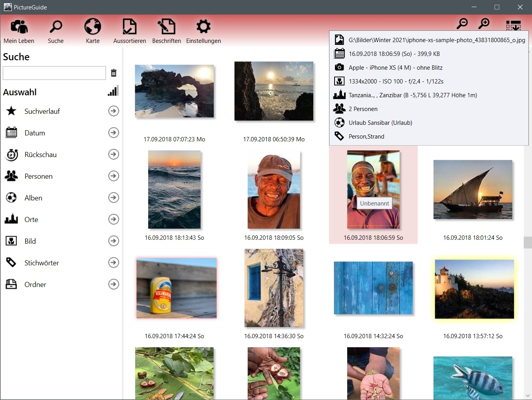
Task: Click the vertical scrollbar thumb
Action: (528, 243)
